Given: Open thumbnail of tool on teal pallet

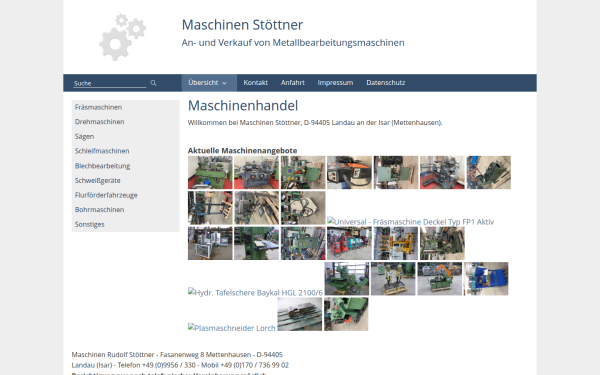Looking at the screenshot, I should point(300,314).
